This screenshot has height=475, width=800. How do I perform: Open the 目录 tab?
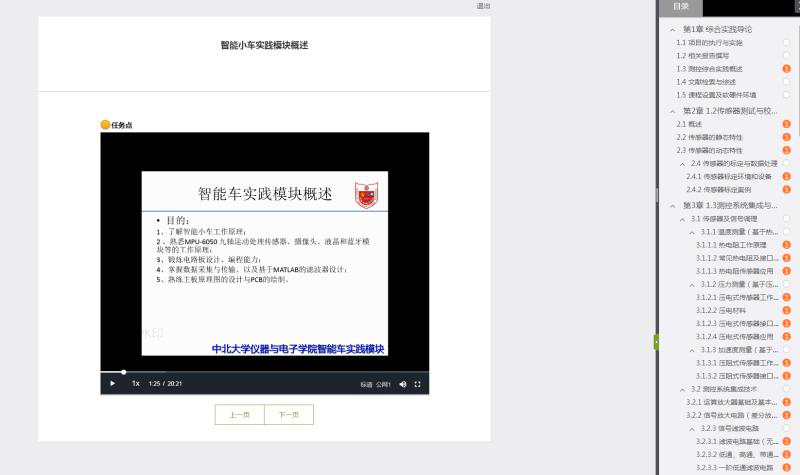(x=681, y=7)
